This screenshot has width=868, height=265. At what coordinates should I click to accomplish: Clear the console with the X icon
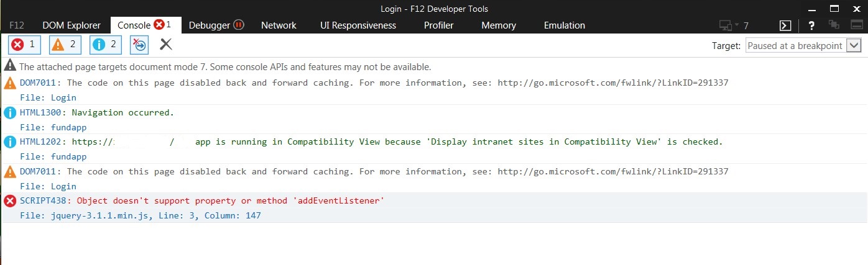[166, 44]
